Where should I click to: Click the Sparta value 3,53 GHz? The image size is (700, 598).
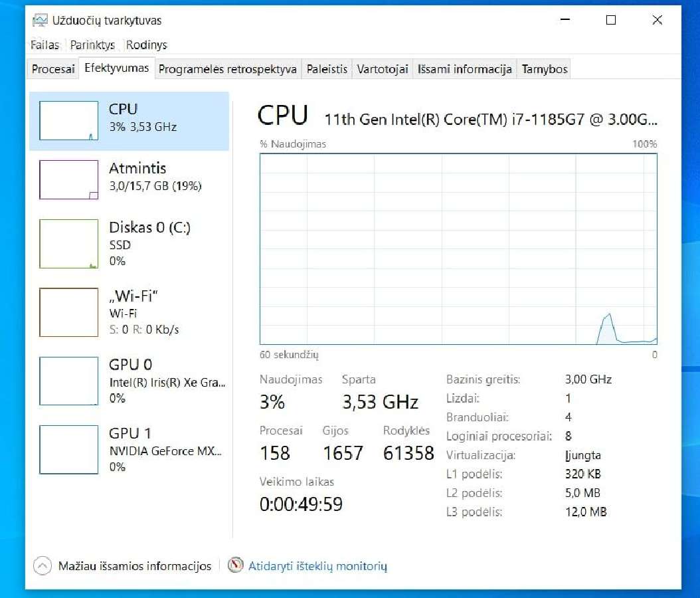click(380, 402)
